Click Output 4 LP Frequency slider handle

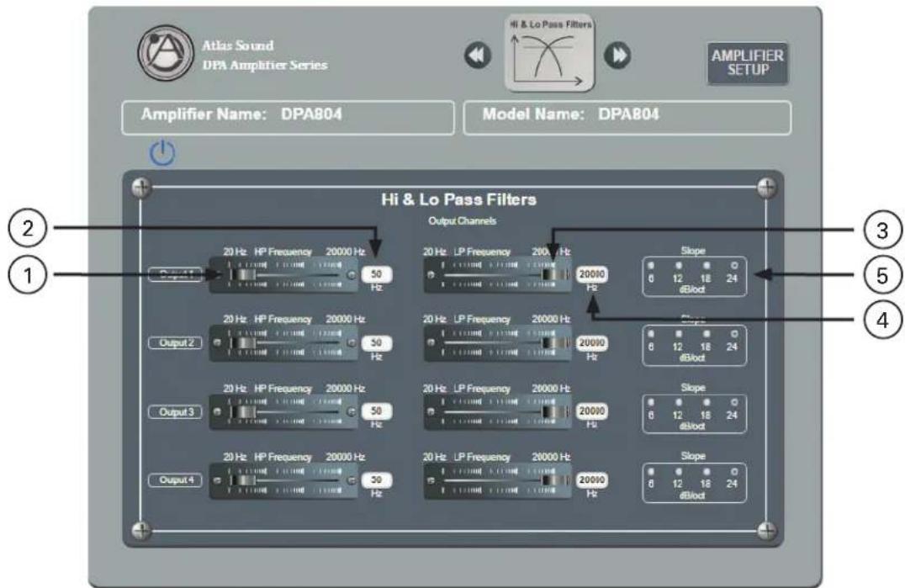pos(554,480)
